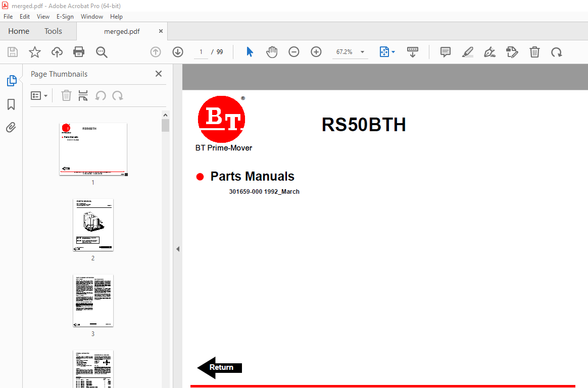Click the 67.2% zoom value field

pos(344,52)
